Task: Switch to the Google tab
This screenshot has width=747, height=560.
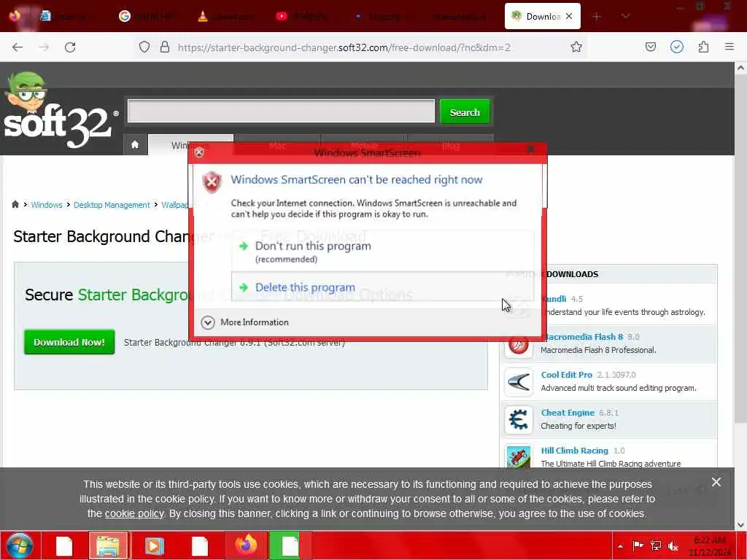Action: tap(147, 16)
